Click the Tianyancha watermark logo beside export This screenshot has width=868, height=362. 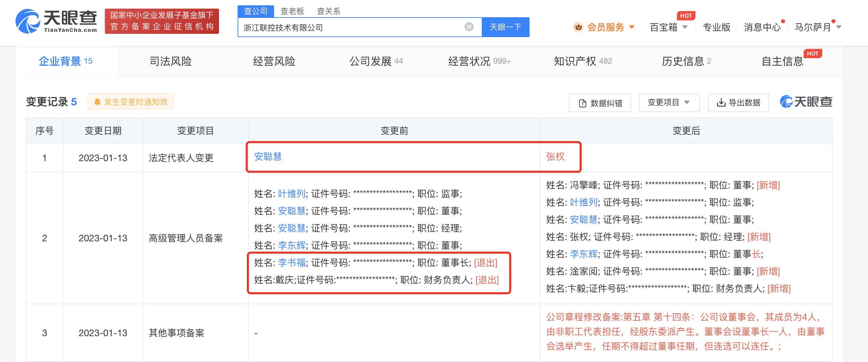click(x=806, y=102)
